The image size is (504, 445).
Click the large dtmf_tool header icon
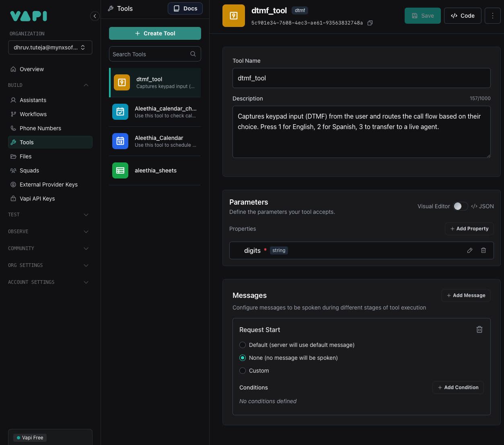[234, 16]
